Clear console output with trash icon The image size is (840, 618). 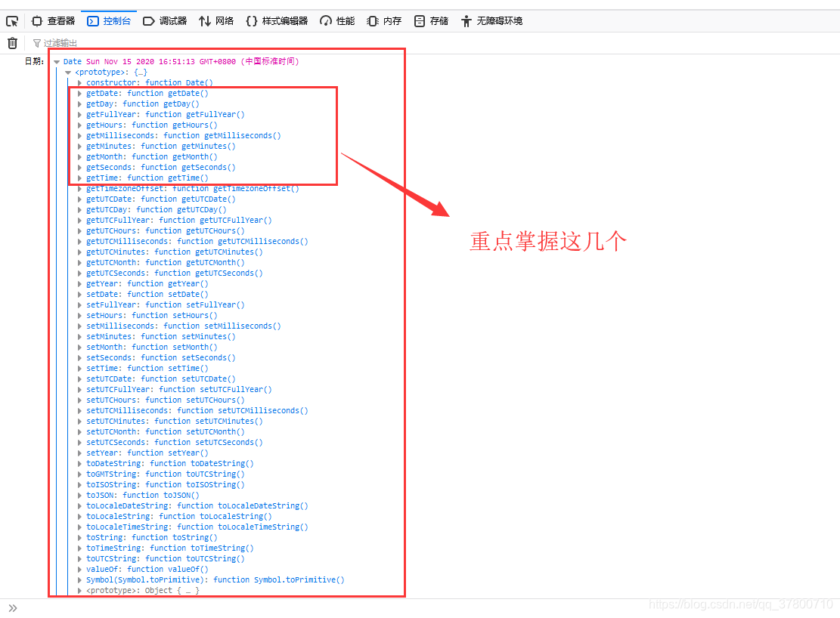click(11, 43)
